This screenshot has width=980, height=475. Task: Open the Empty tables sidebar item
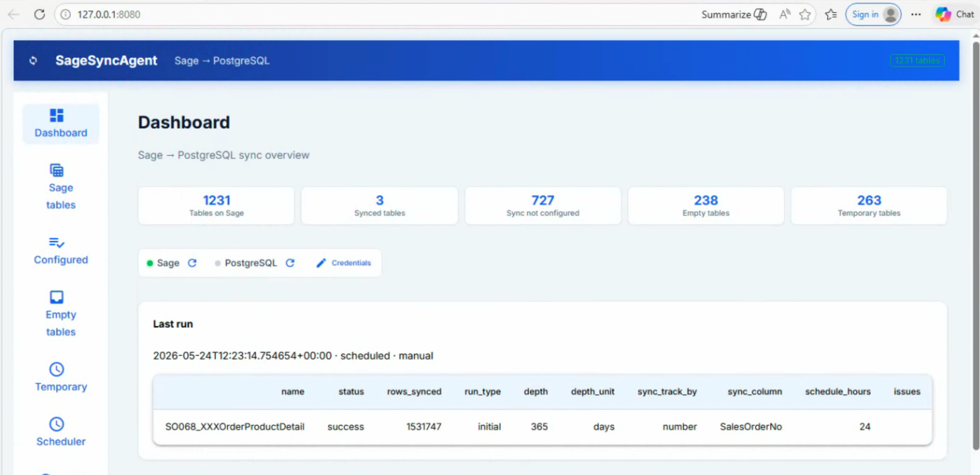point(61,314)
